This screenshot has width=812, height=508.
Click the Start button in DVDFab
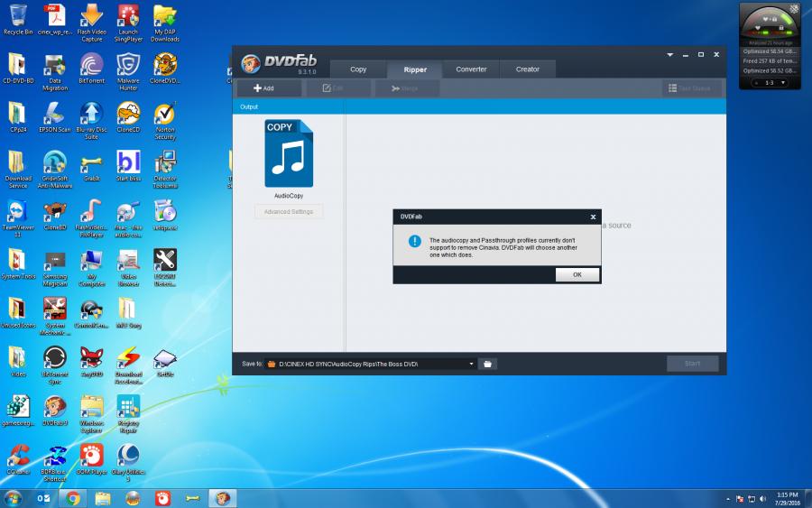[x=692, y=364]
